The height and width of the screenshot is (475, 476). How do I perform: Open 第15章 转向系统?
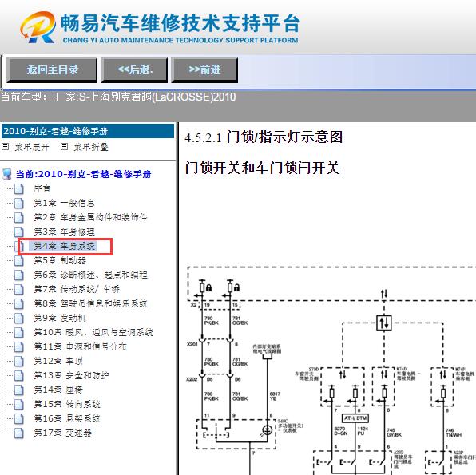pyautogui.click(x=67, y=404)
